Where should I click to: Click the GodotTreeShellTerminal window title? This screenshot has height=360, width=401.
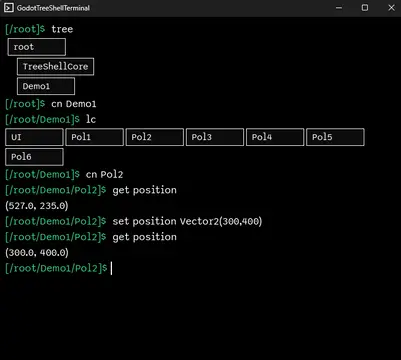click(53, 8)
